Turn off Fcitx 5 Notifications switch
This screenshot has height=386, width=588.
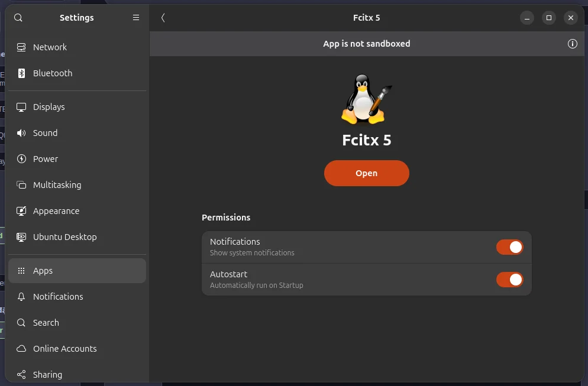coord(510,247)
